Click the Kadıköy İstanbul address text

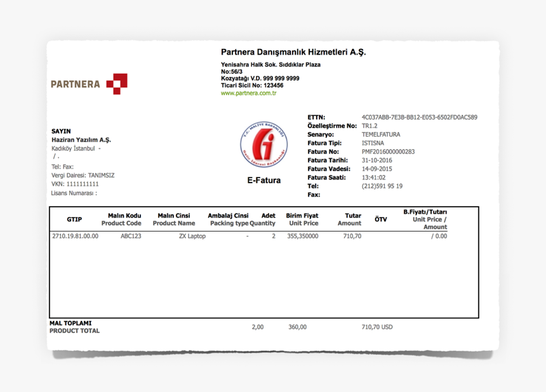73,148
